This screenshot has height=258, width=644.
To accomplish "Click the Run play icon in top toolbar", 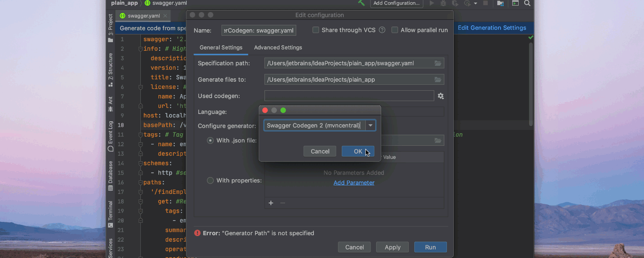I will [432, 3].
